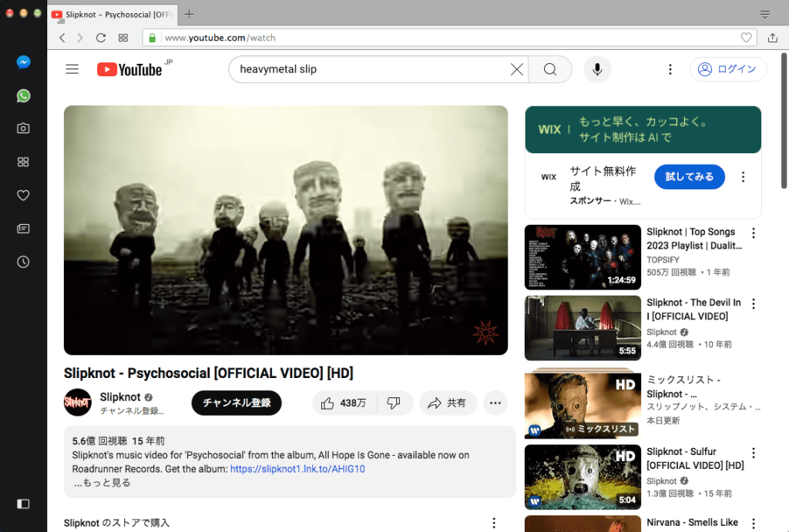Click the 試してみる ad button
Image resolution: width=789 pixels, height=532 pixels.
(x=690, y=176)
